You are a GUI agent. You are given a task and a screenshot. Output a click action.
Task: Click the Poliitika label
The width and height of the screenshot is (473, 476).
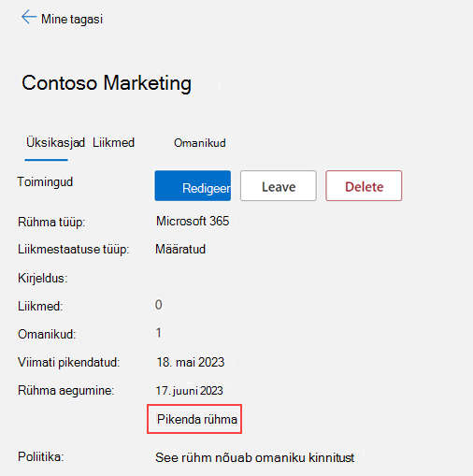tap(41, 457)
